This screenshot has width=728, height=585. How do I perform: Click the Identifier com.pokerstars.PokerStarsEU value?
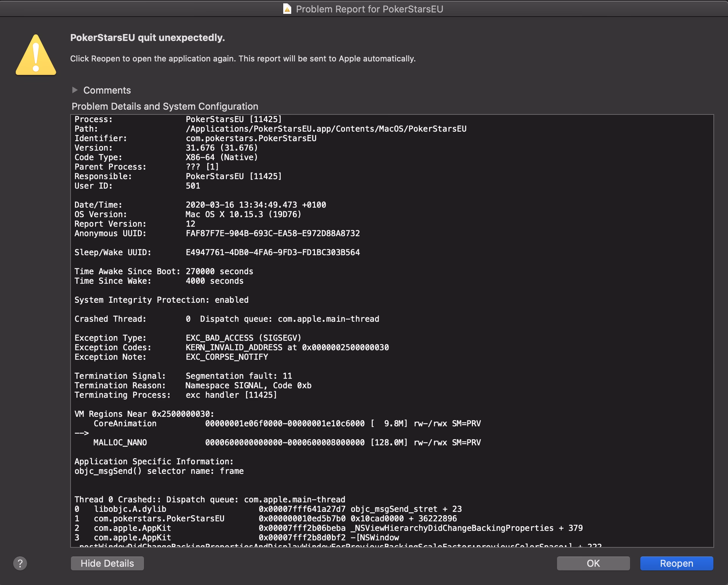pos(251,138)
